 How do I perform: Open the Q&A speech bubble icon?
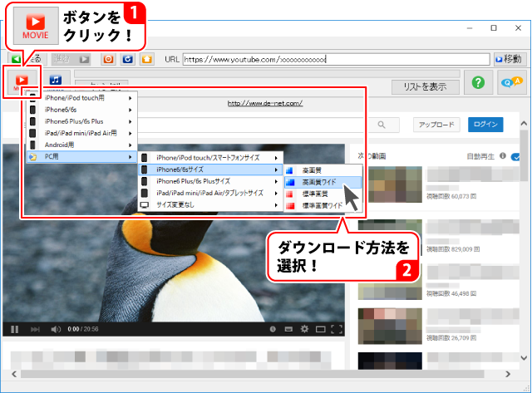tap(512, 82)
